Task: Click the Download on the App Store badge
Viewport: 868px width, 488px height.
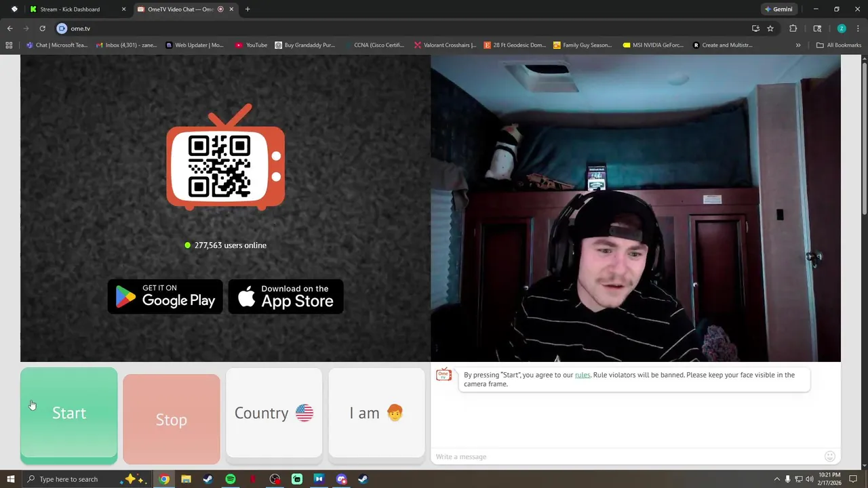Action: (285, 296)
